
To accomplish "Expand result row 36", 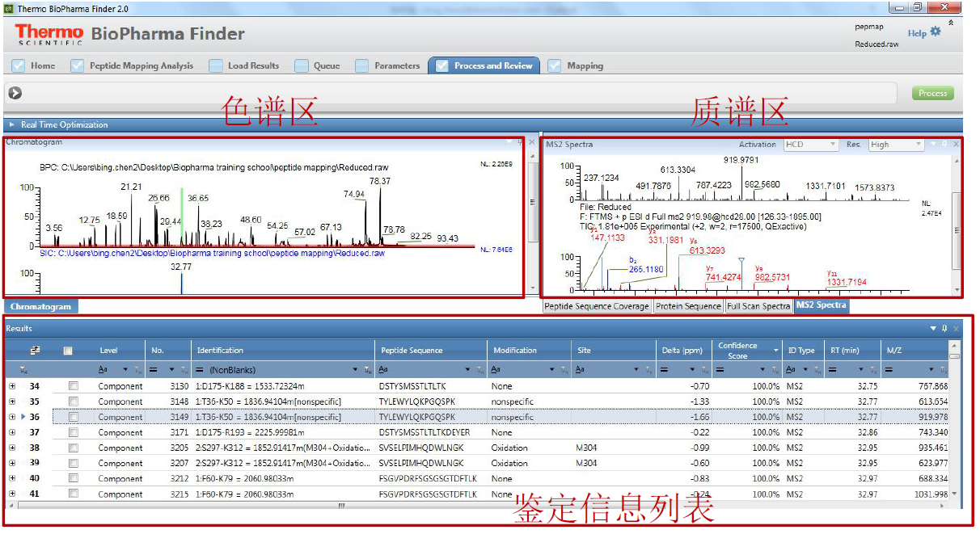I will pyautogui.click(x=12, y=417).
